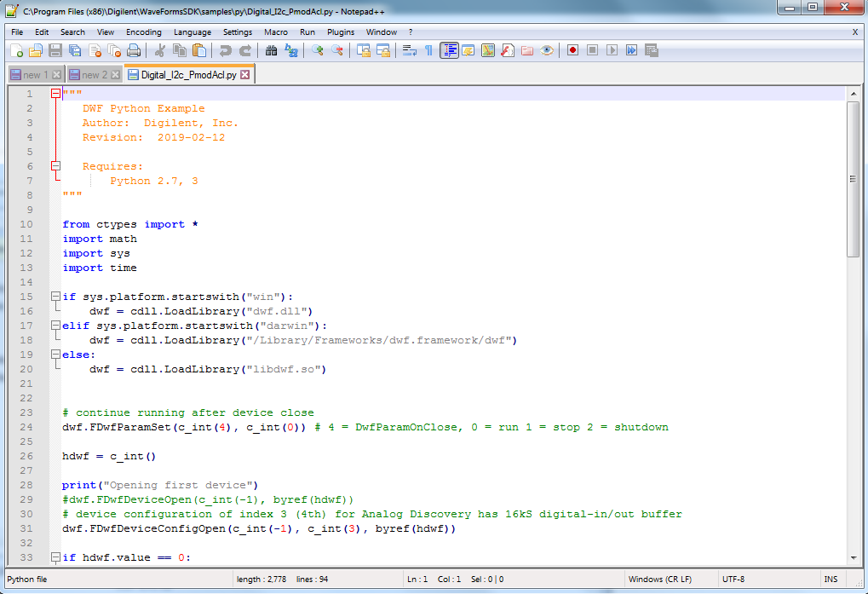Undo the last action via the toolbar
868x594 pixels.
tap(225, 51)
